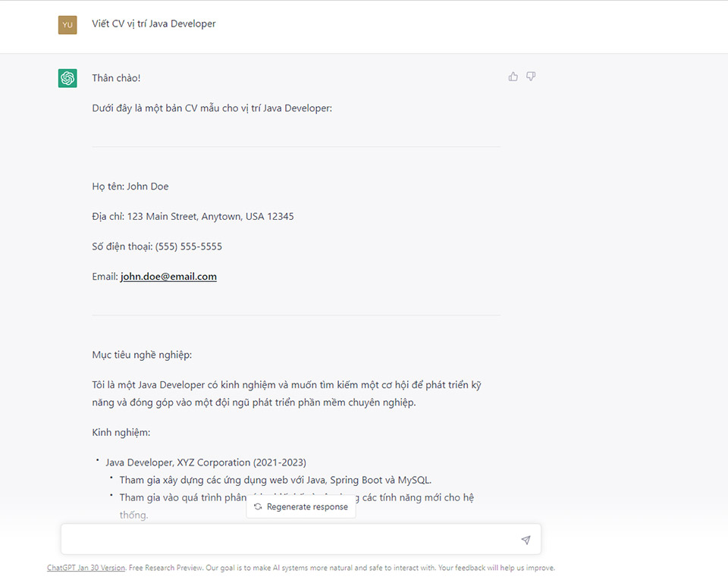Click the YU user avatar

coord(67,24)
